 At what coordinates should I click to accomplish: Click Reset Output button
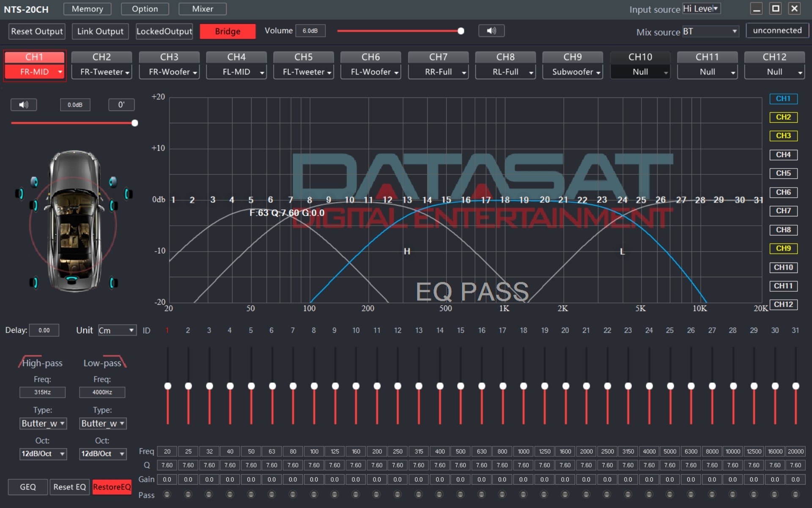(37, 31)
